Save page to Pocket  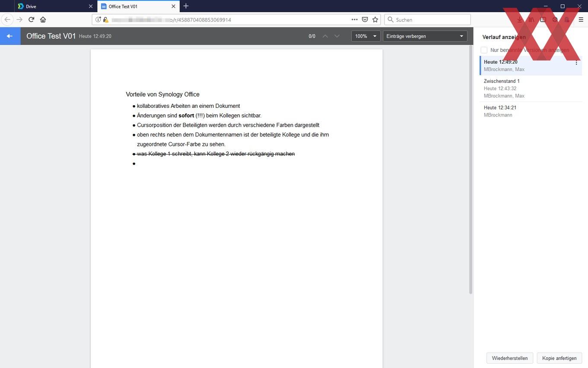point(365,19)
